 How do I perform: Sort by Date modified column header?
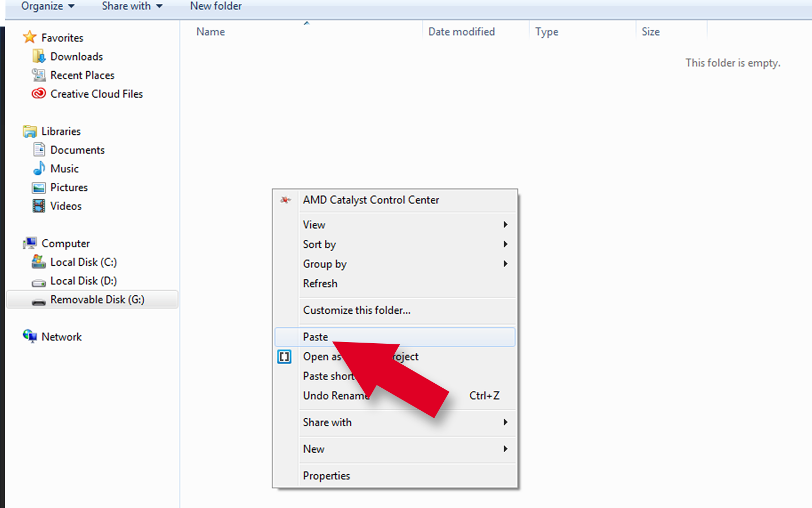point(461,32)
